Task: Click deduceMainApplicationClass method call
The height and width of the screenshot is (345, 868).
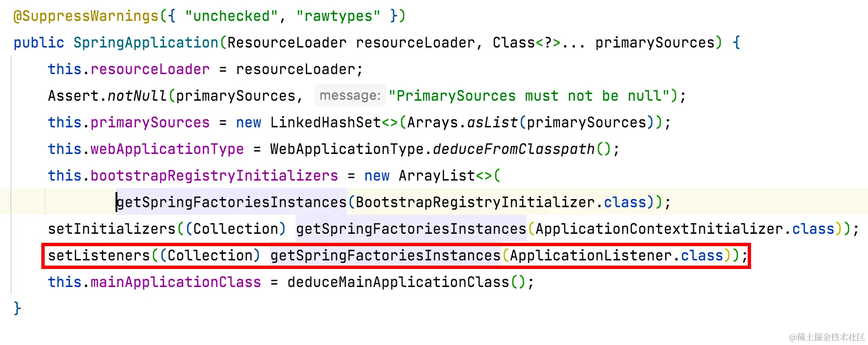Action: coord(398,282)
